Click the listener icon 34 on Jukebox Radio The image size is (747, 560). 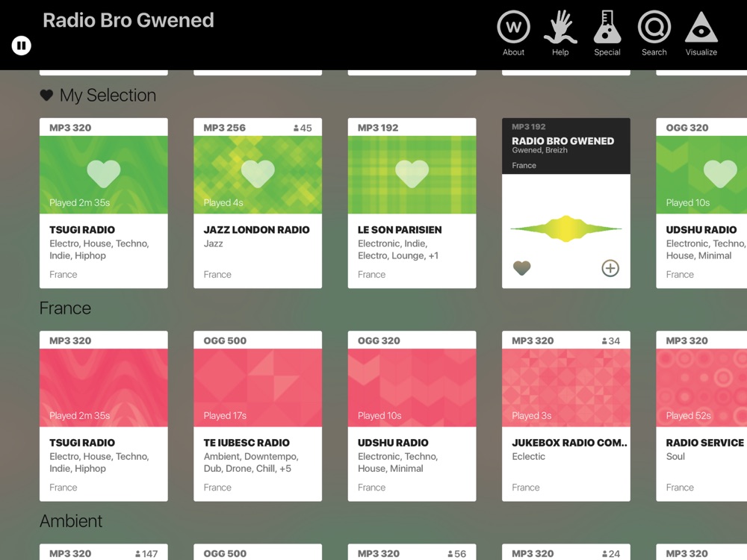(604, 341)
